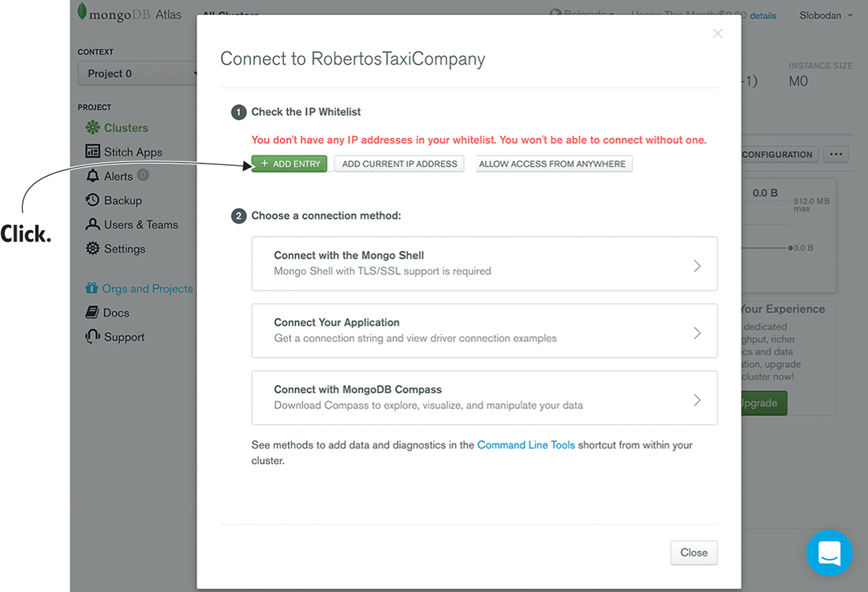
Task: Click the Users & Teams person icon
Action: pyautogui.click(x=92, y=225)
